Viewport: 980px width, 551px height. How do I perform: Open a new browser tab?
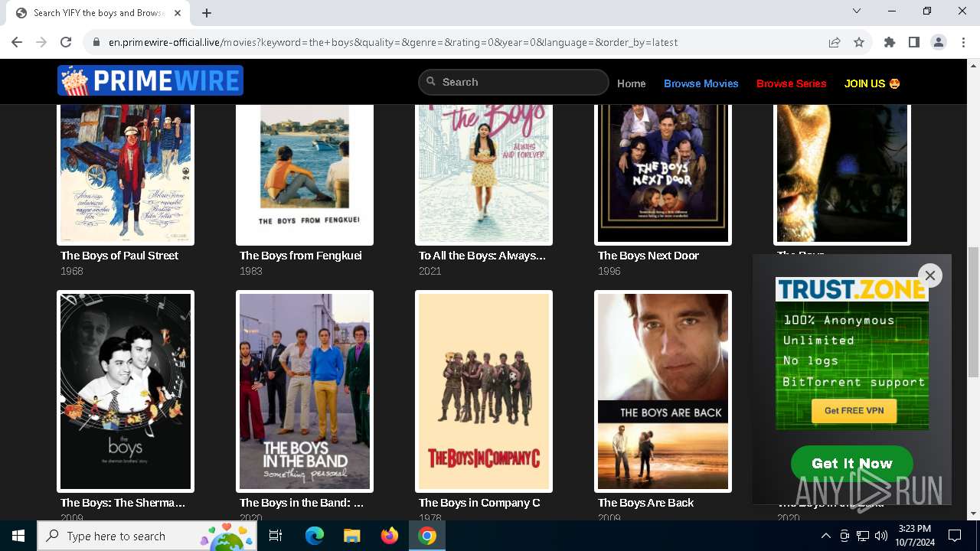(x=207, y=13)
